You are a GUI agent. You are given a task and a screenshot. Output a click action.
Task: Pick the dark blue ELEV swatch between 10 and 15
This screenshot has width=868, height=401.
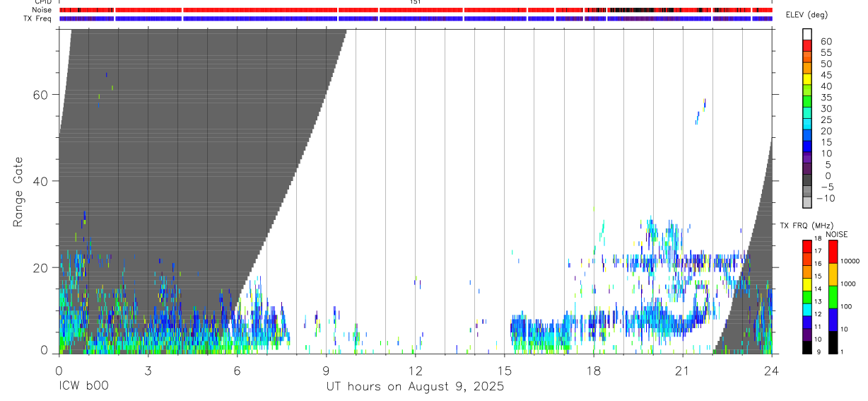tap(807, 146)
